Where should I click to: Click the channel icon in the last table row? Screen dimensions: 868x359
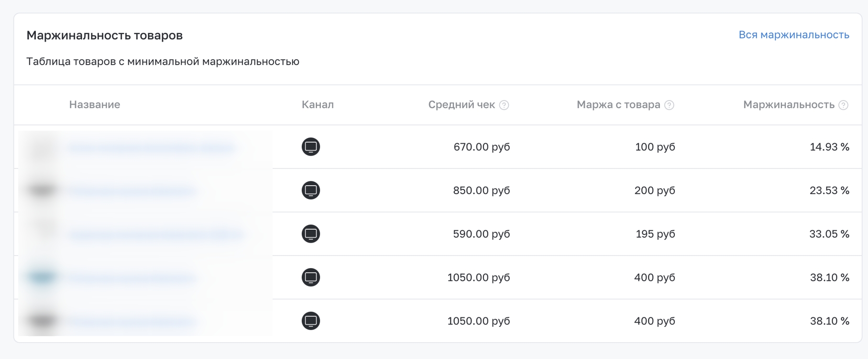(311, 321)
